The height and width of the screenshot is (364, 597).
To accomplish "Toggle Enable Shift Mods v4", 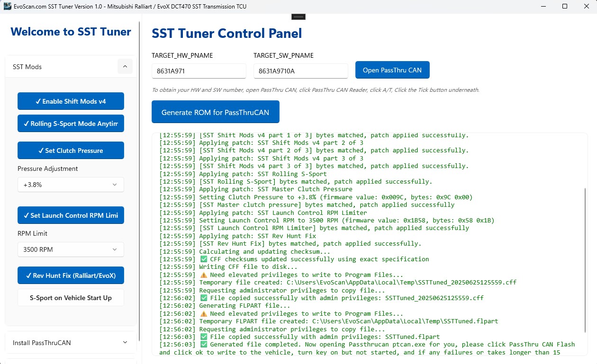I will point(71,101).
